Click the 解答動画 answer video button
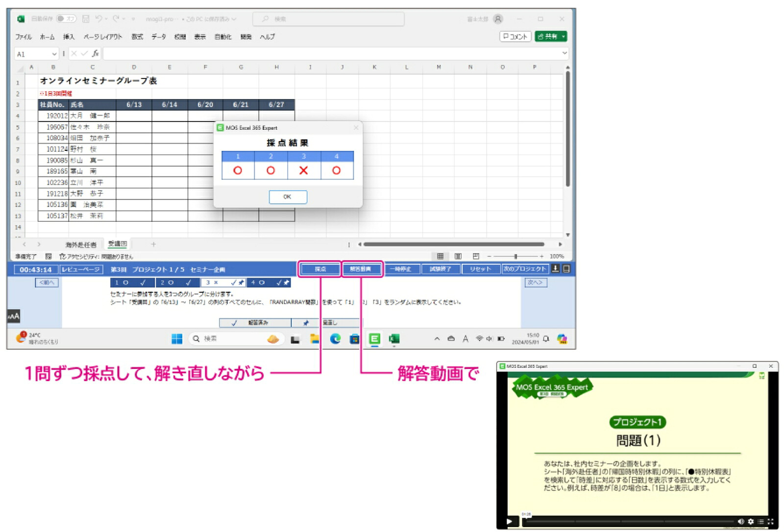The height and width of the screenshot is (532, 784). pos(361,269)
